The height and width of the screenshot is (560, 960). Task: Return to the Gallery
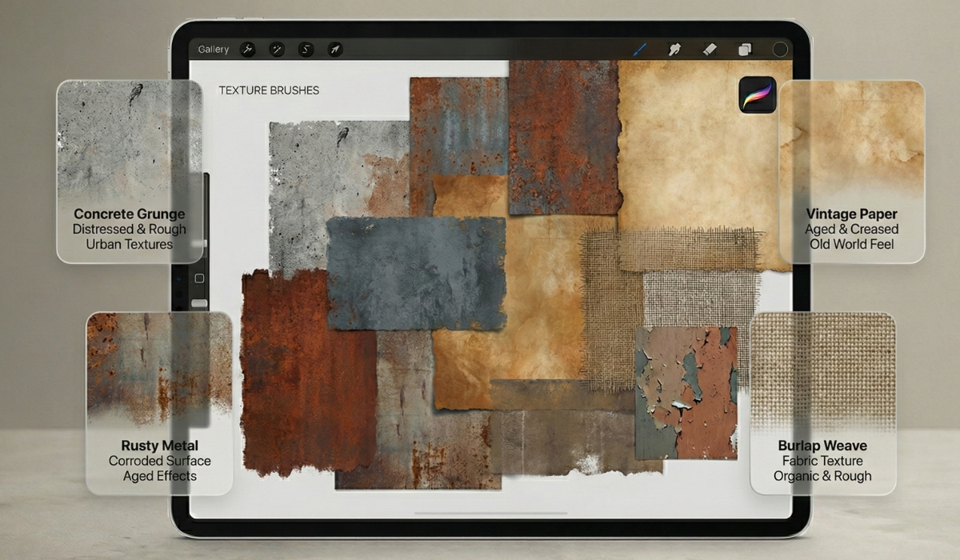pos(213,49)
